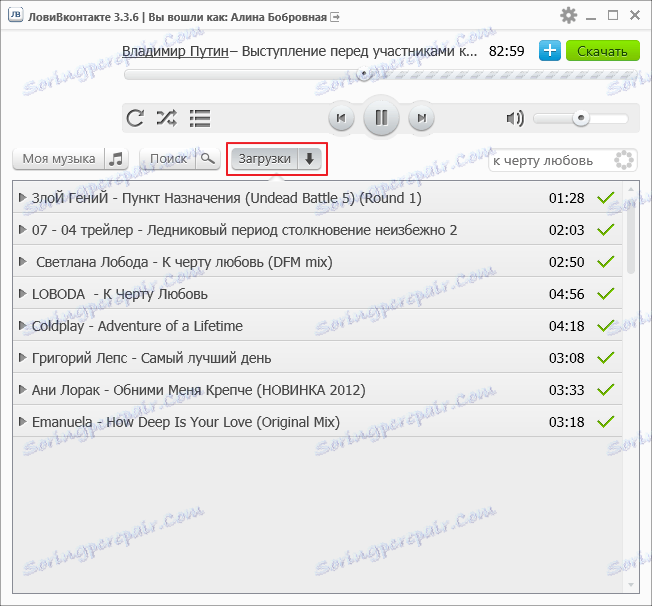Toggle shuffle playback icon

click(x=166, y=118)
